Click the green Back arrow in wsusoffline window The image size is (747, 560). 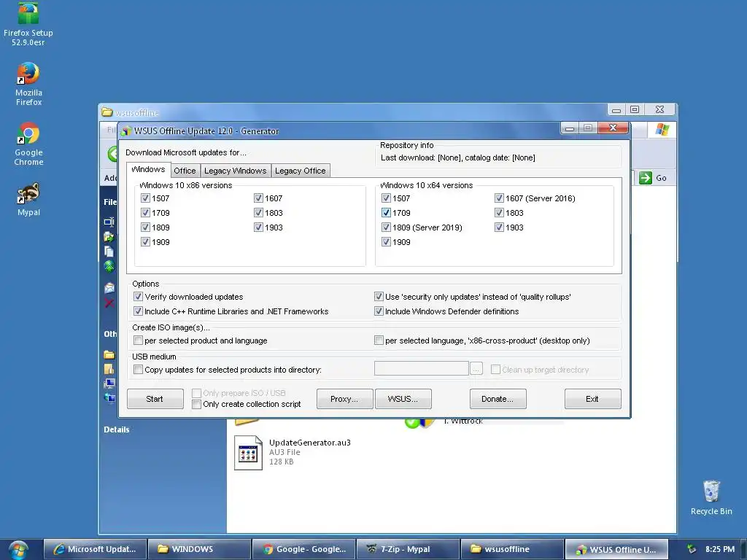pyautogui.click(x=112, y=154)
